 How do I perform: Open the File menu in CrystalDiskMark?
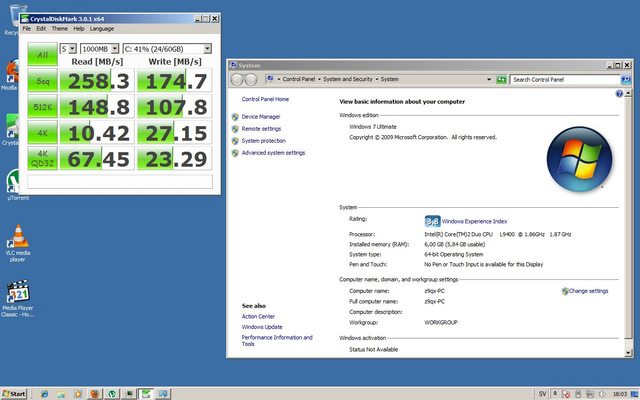pyautogui.click(x=27, y=29)
